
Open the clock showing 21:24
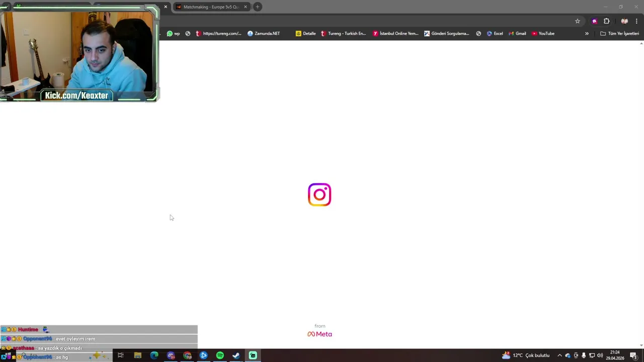(615, 355)
